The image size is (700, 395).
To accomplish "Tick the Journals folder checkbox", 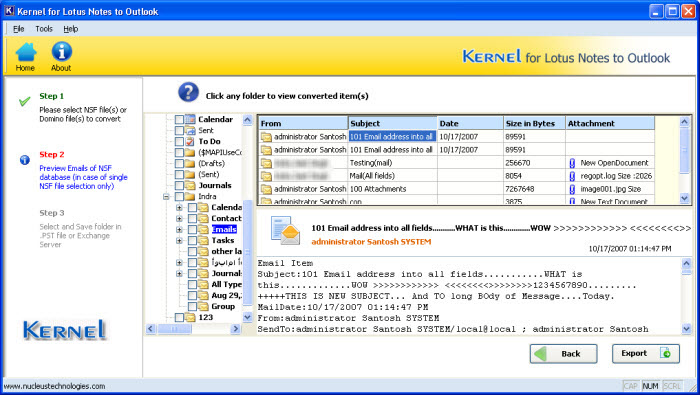I will (x=179, y=186).
